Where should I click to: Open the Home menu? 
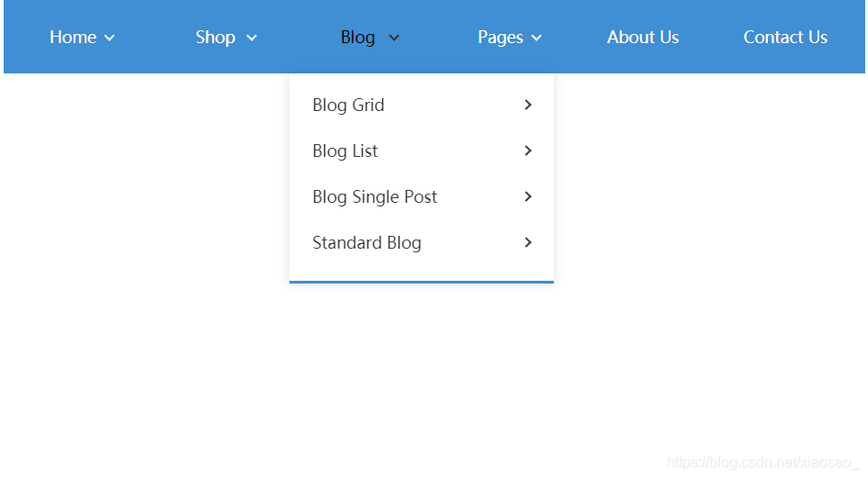73,37
